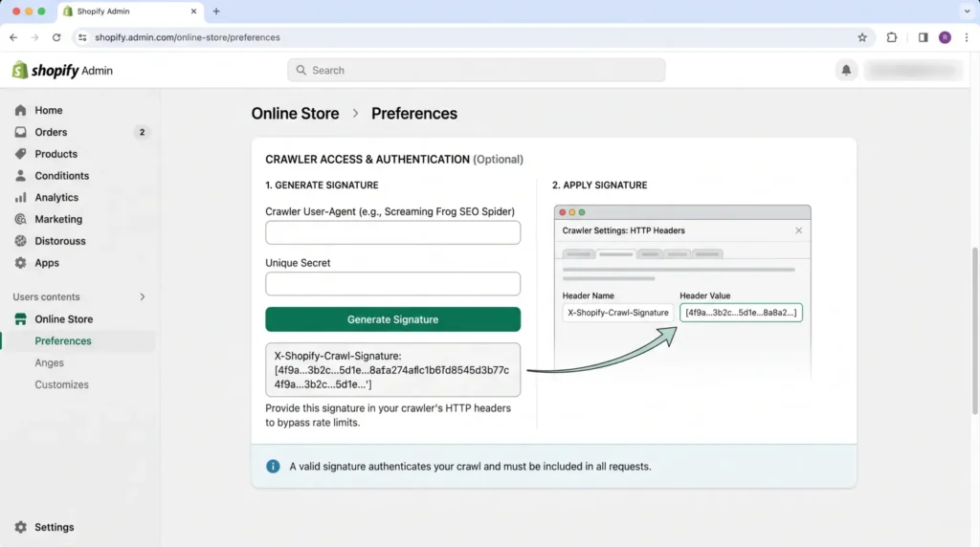Open the Anges sub-item
This screenshot has width=980, height=547.
(x=50, y=362)
